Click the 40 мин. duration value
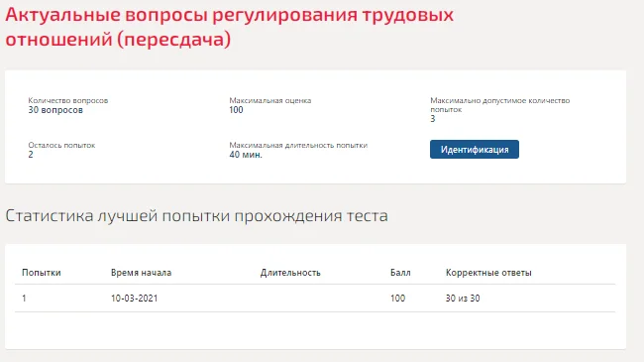Viewport: 644px width, 362px height. point(246,155)
